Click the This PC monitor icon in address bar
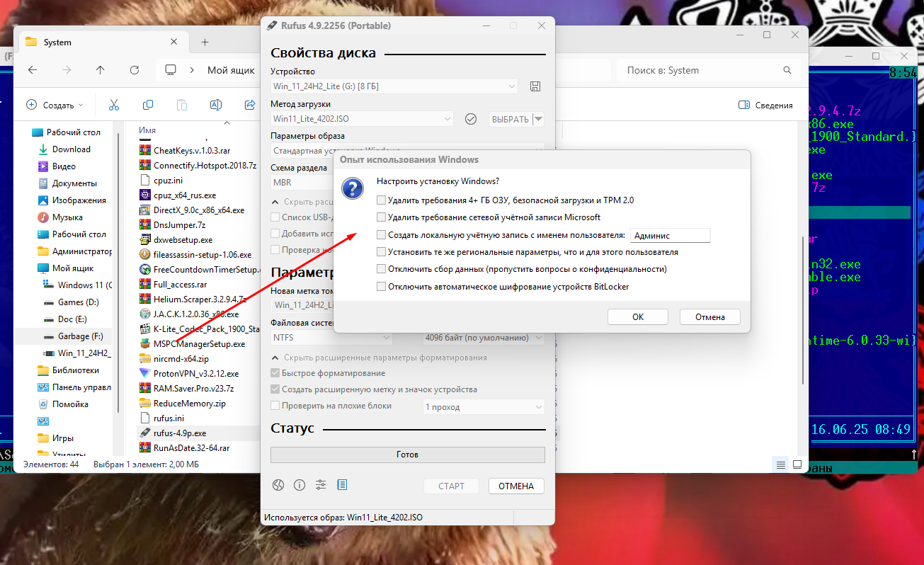Screen dimensions: 924x565 click(x=171, y=70)
